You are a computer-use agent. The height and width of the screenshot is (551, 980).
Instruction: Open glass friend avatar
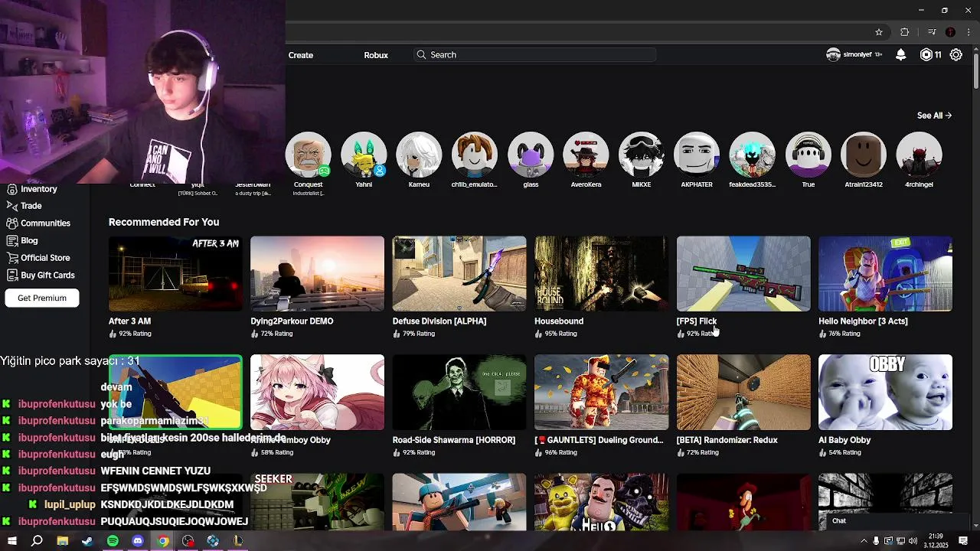coord(531,155)
